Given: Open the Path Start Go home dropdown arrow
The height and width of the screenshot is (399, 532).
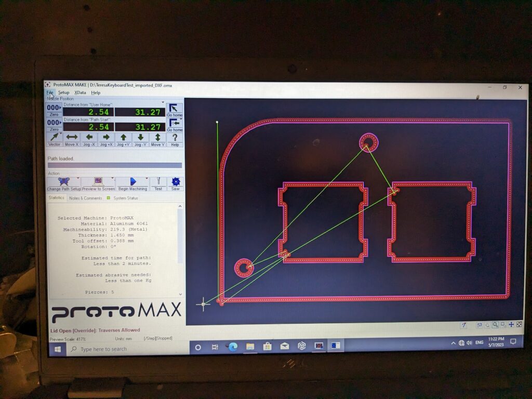Looking at the screenshot, I should 181,119.
